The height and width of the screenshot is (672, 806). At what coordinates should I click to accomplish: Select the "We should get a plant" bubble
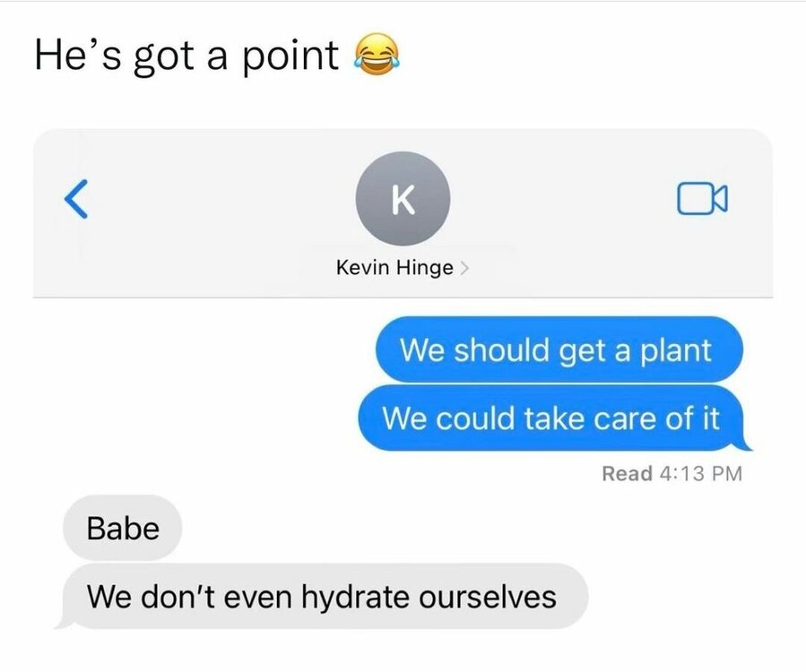point(559,349)
